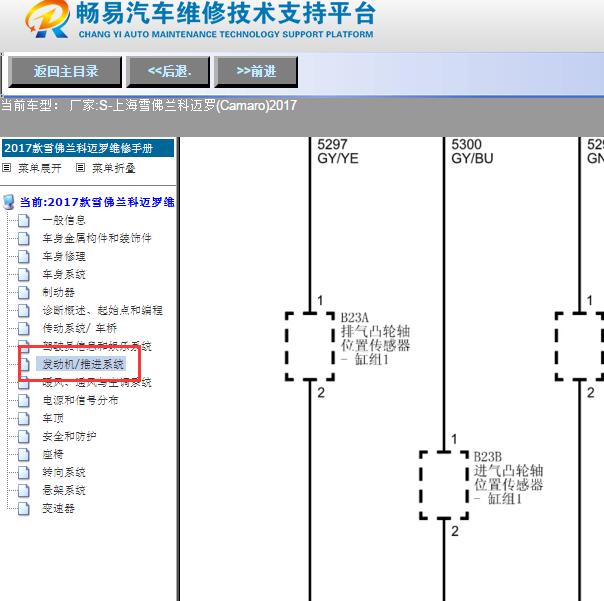Click the B23B sensor dashed box in diagram
604x601 pixels.
tap(444, 485)
